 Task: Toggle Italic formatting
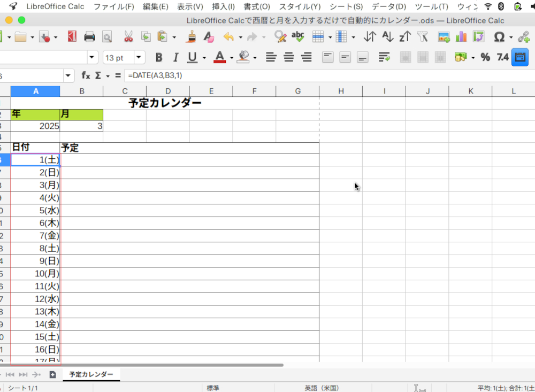point(175,57)
